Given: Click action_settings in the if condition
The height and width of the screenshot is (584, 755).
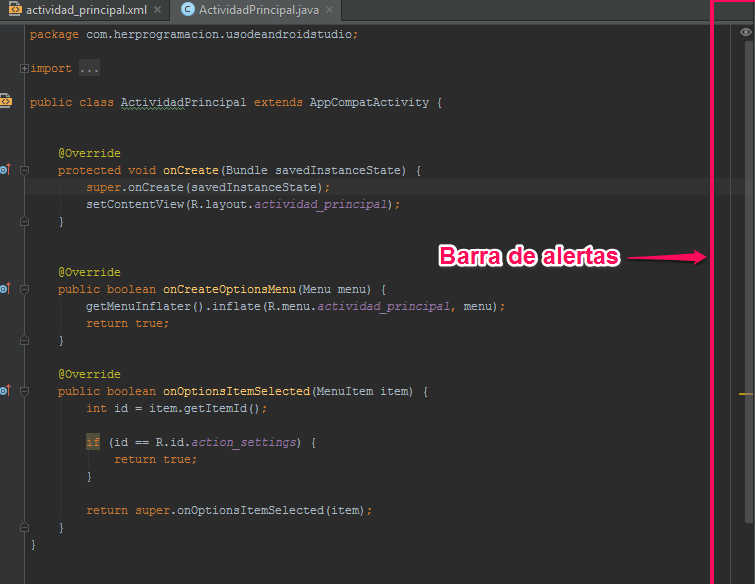Looking at the screenshot, I should [x=244, y=442].
